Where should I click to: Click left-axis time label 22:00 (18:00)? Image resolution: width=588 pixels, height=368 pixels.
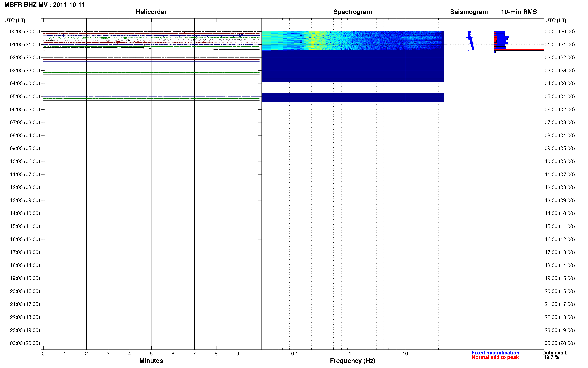tap(25, 317)
